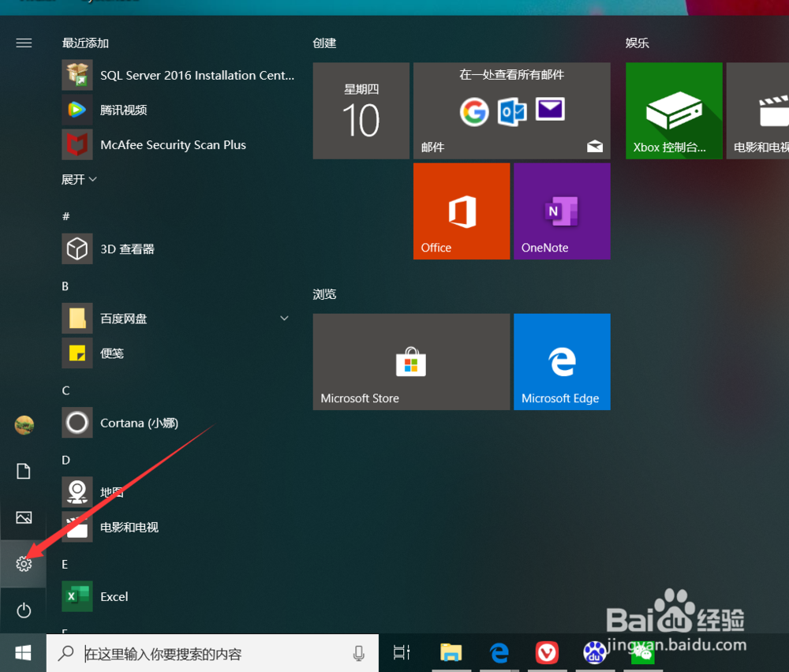Click the user account avatar
Screen dimensions: 789x672
tap(24, 425)
